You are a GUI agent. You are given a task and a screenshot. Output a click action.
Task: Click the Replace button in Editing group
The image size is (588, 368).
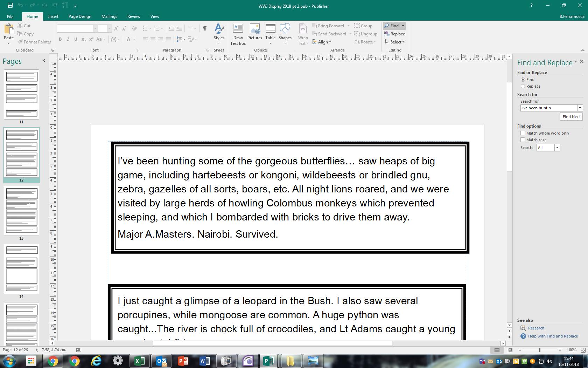click(394, 34)
